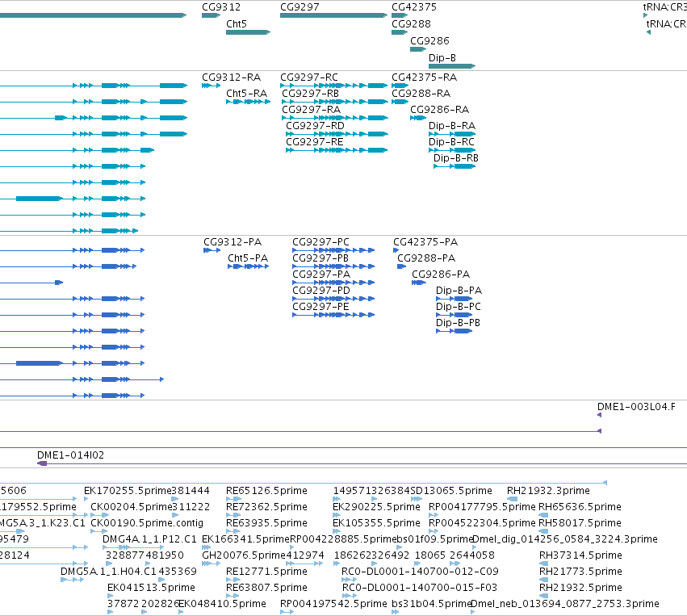Click the RE72362.5prime EST label
This screenshot has width=687, height=616.
pyautogui.click(x=266, y=507)
